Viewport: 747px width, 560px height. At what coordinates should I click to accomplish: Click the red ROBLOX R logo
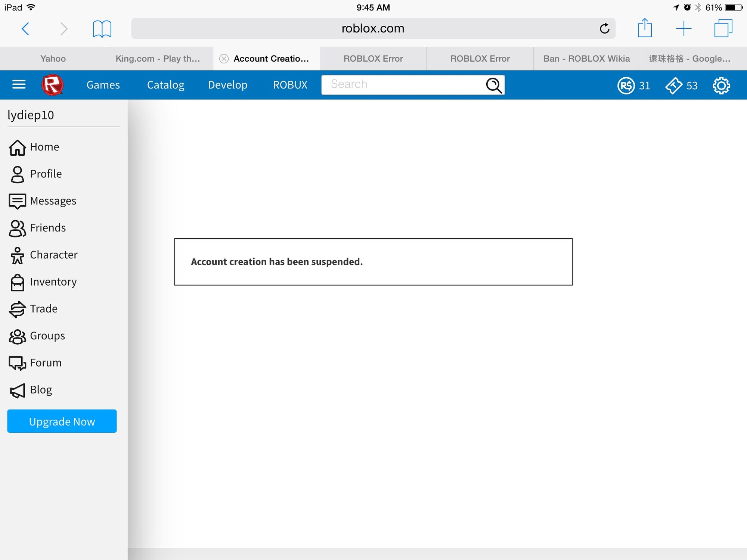point(52,85)
